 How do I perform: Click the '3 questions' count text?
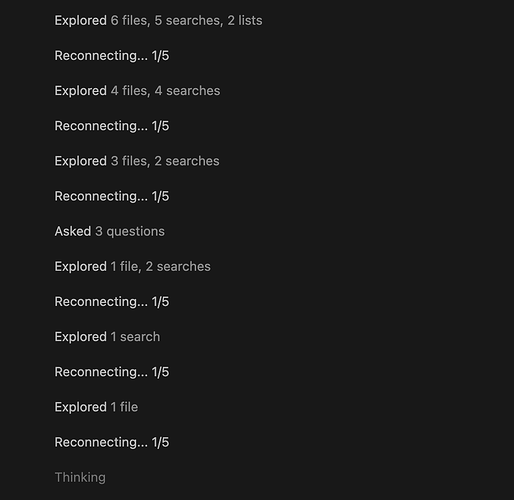[130, 231]
